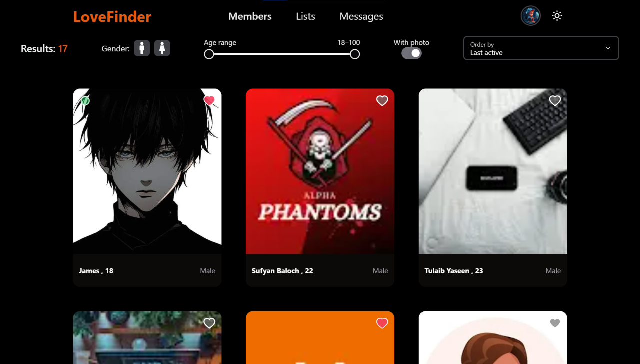Image resolution: width=640 pixels, height=364 pixels.
Task: Click heart on the orange member card
Action: point(382,323)
